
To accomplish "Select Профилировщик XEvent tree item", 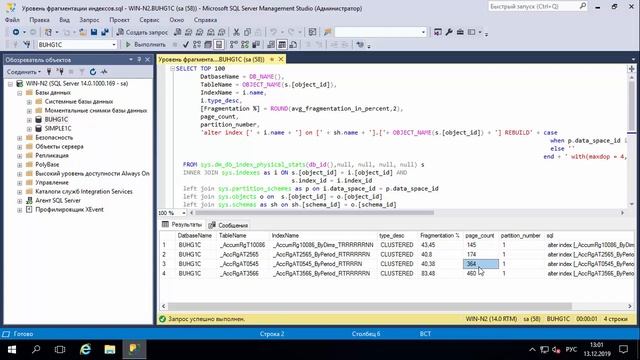I will pyautogui.click(x=69, y=209).
